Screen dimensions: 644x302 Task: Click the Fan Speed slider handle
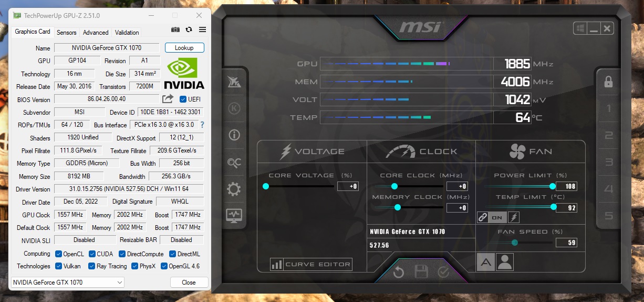click(515, 243)
